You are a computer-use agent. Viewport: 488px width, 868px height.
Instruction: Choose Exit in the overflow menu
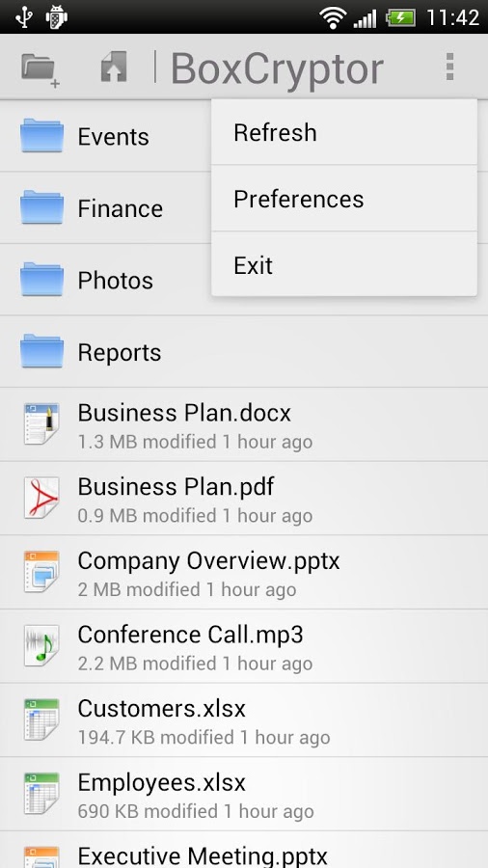click(344, 264)
